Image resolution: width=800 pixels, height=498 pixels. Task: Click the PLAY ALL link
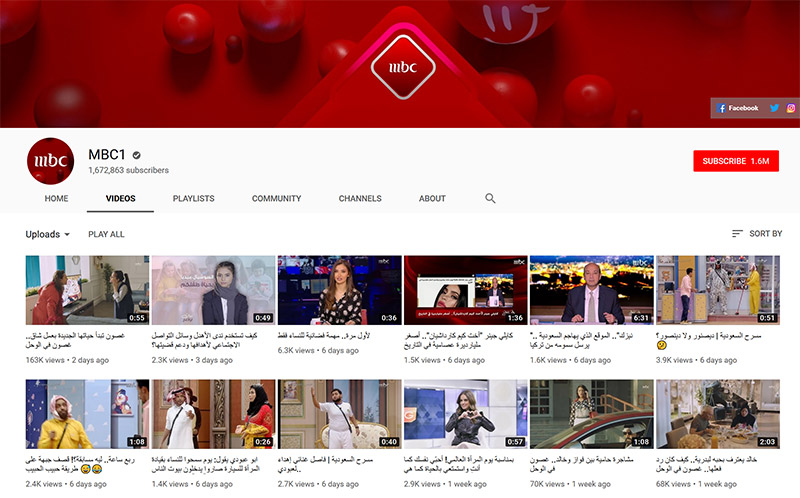click(106, 234)
